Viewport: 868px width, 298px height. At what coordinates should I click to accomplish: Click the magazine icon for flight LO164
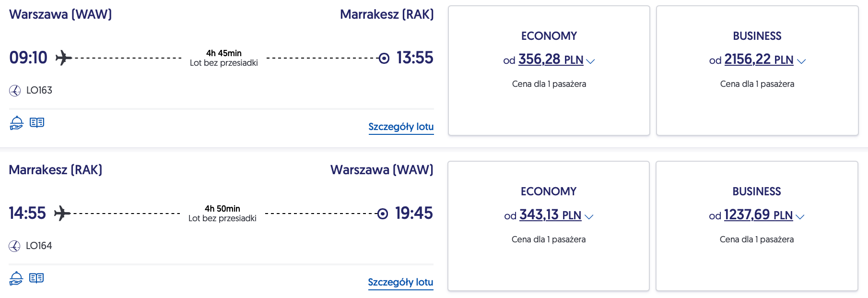click(x=36, y=278)
